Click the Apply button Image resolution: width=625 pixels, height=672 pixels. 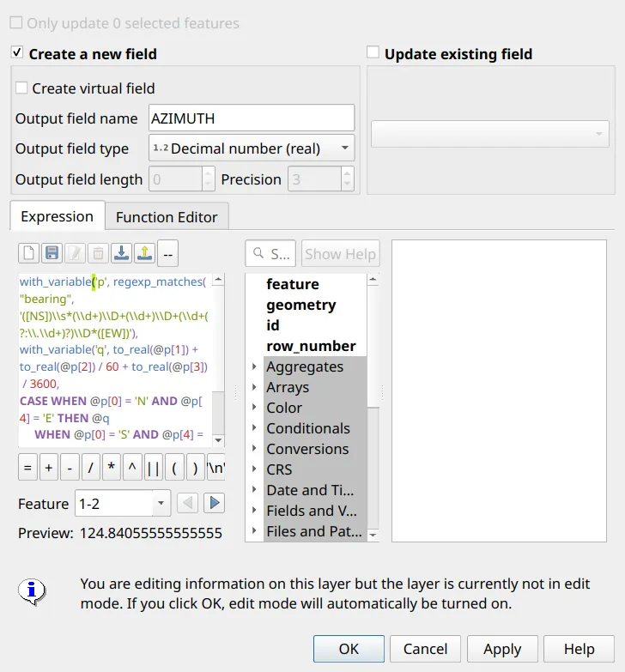tap(502, 649)
